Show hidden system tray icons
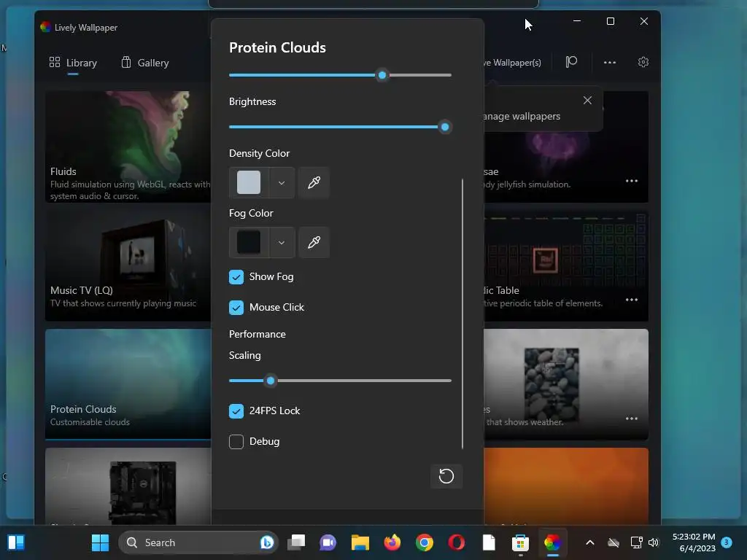 (589, 542)
